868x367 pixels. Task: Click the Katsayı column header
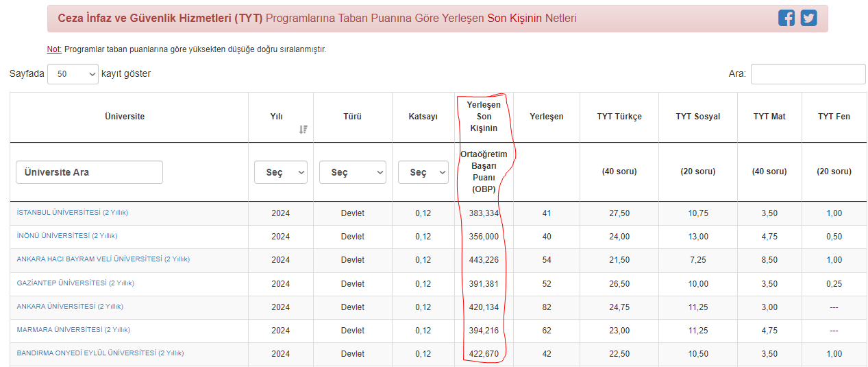[423, 117]
